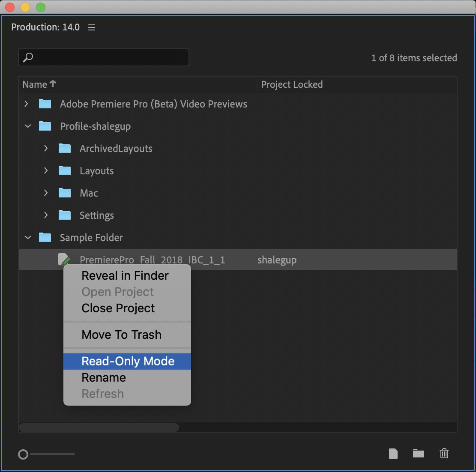Expand the Layouts folder
Image resolution: width=476 pixels, height=472 pixels.
46,170
